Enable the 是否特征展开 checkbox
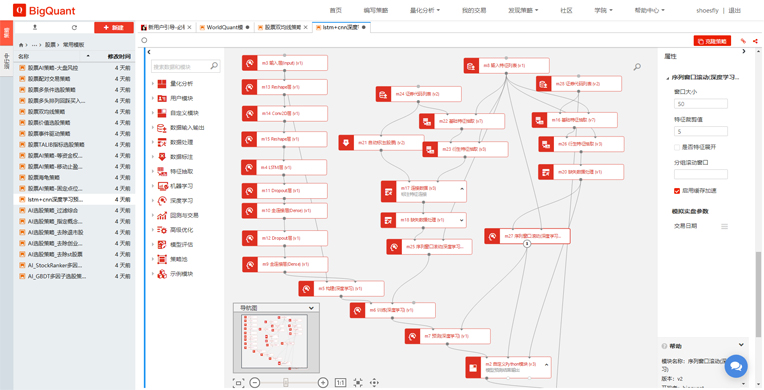 tap(677, 147)
